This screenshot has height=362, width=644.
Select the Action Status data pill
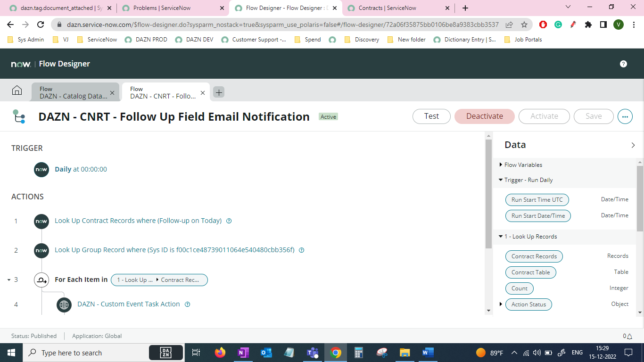pos(528,304)
